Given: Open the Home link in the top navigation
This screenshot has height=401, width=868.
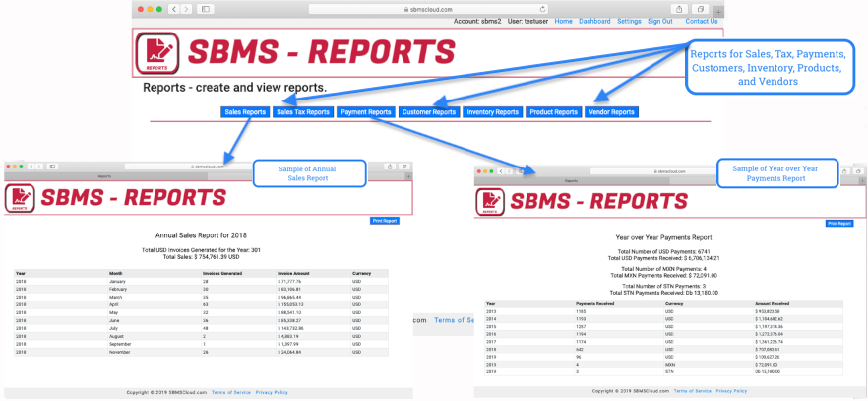Looking at the screenshot, I should (564, 21).
